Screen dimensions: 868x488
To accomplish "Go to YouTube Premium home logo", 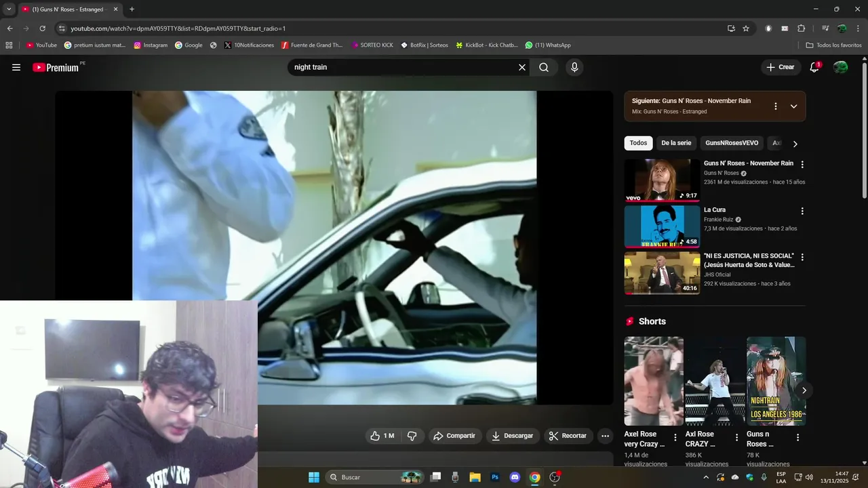I will pyautogui.click(x=56, y=67).
